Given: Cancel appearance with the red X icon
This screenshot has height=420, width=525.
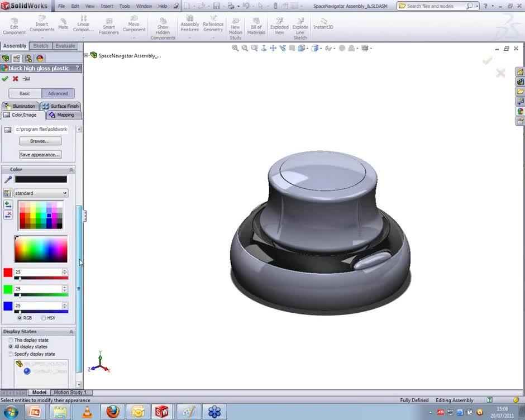Looking at the screenshot, I should pos(16,79).
